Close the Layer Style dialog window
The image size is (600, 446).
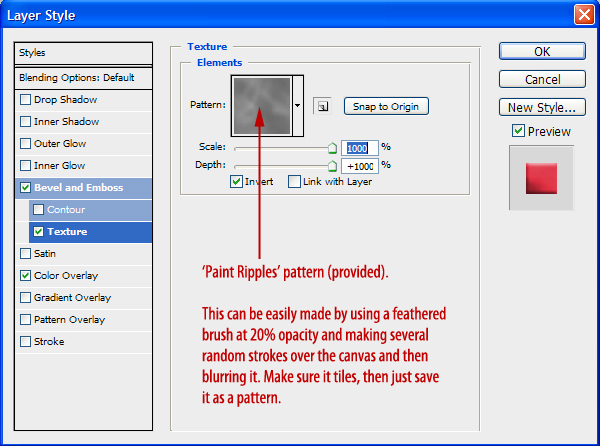pos(583,15)
